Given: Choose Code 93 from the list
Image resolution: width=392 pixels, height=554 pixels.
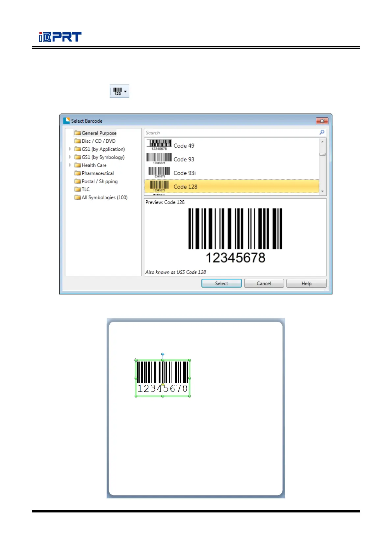Looking at the screenshot, I should 232,159.
